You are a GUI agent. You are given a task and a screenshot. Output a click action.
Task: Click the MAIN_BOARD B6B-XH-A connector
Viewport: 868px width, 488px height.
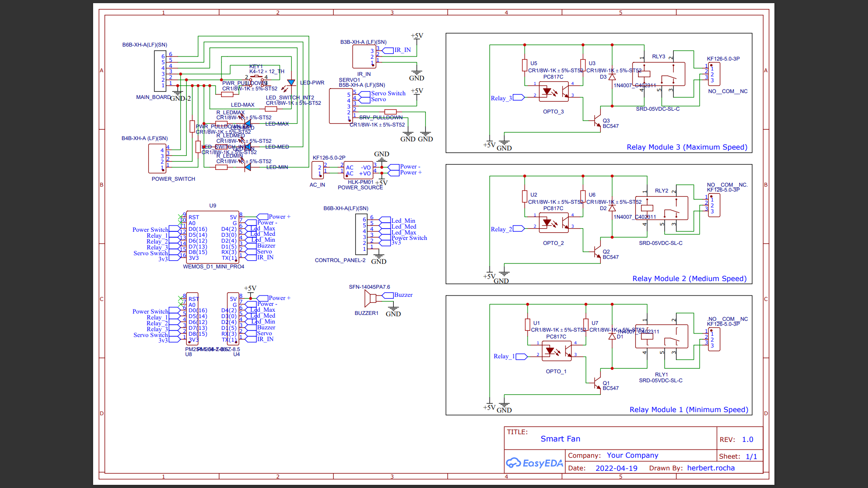click(160, 71)
